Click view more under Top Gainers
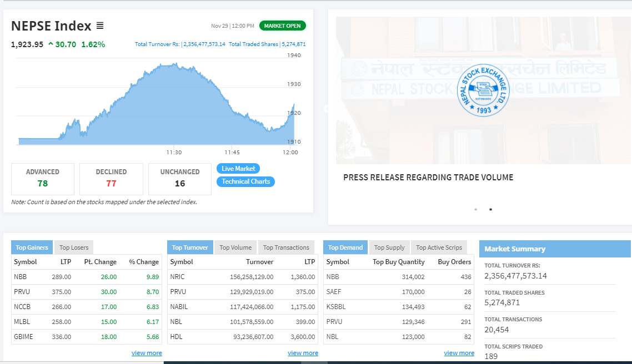The image size is (632, 364). [x=147, y=353]
